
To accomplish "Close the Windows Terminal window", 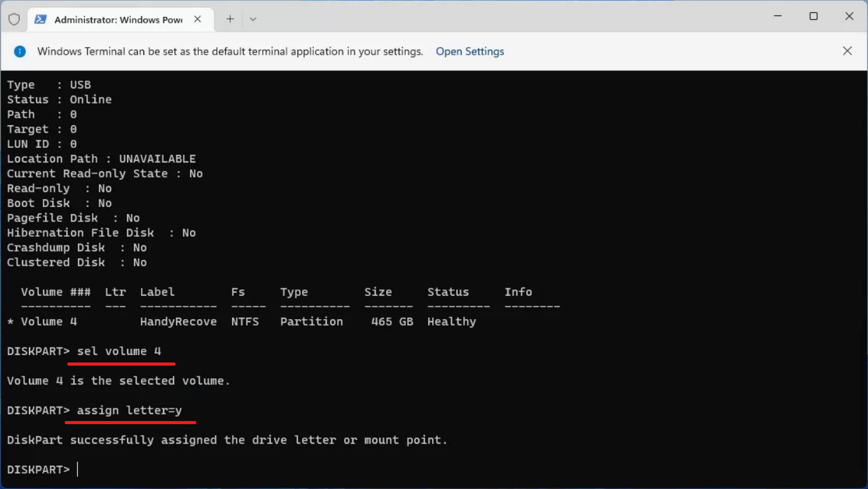I will (849, 17).
